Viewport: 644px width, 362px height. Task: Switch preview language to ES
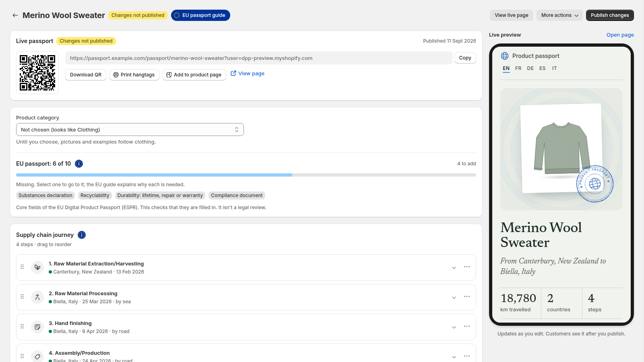543,68
